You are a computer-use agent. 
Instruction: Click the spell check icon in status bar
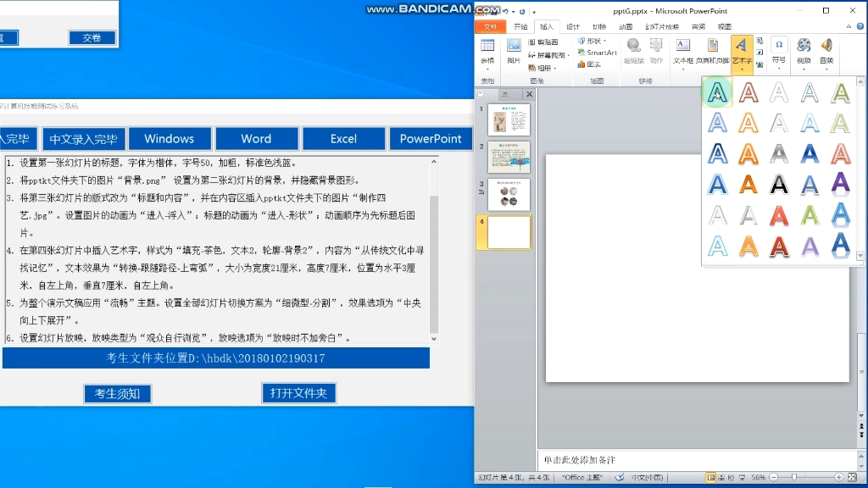coord(619,477)
